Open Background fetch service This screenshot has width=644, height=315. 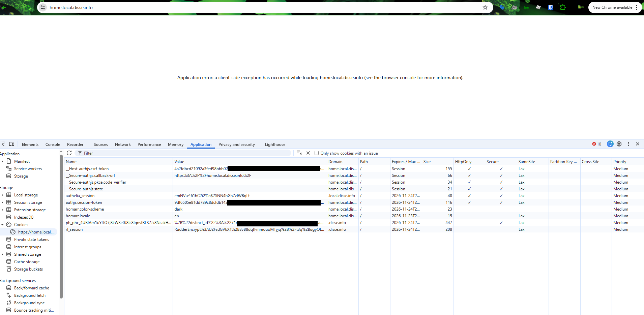tap(30, 295)
